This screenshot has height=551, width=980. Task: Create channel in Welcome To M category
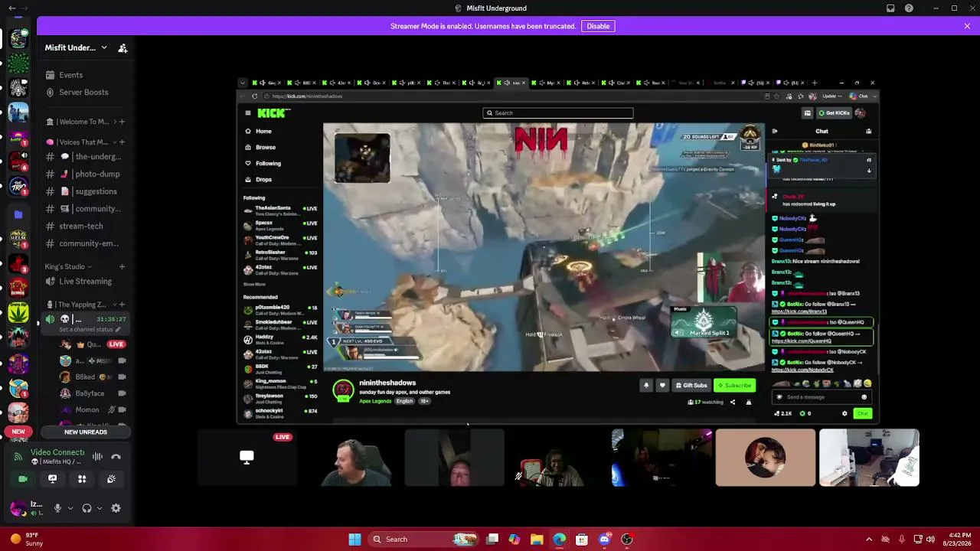pyautogui.click(x=122, y=122)
